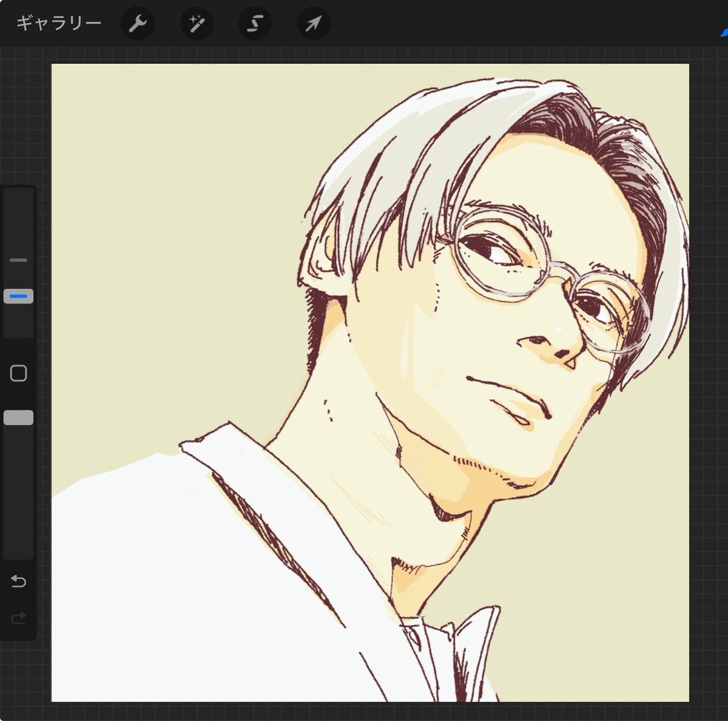The image size is (728, 721).
Task: Tap the Undo arrow in the sidebar
Action: (x=18, y=581)
